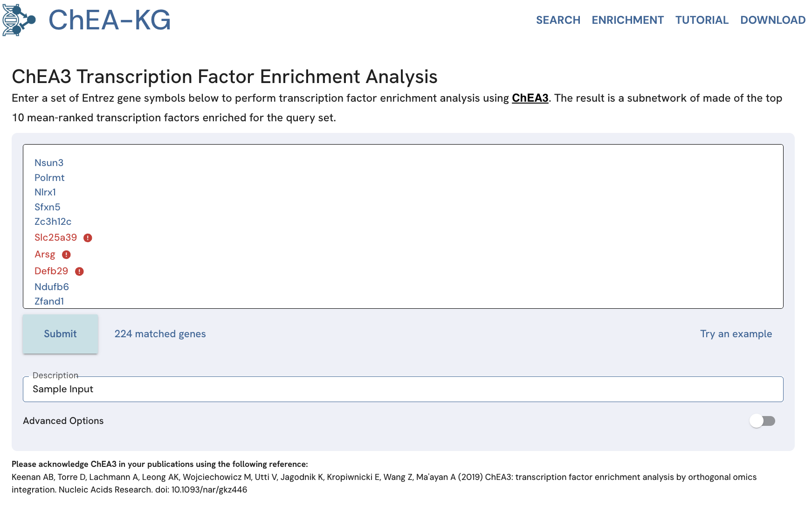
Task: Click the ChEA3 Transcription Factor Enrichment Analysis heading
Action: pos(225,76)
